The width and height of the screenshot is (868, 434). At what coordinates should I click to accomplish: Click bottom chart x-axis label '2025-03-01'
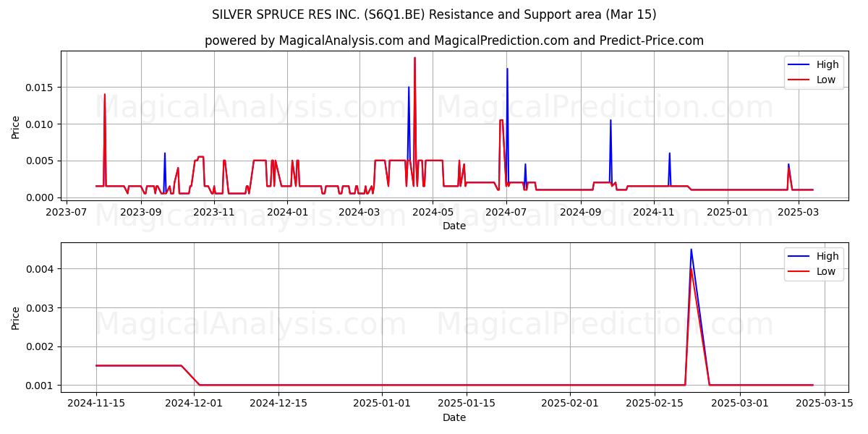pos(739,404)
